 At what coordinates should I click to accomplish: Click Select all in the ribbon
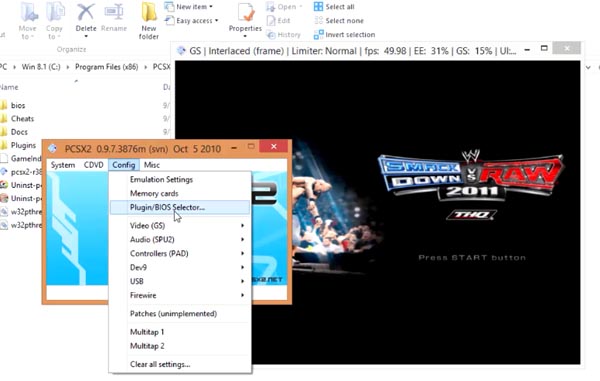point(334,7)
